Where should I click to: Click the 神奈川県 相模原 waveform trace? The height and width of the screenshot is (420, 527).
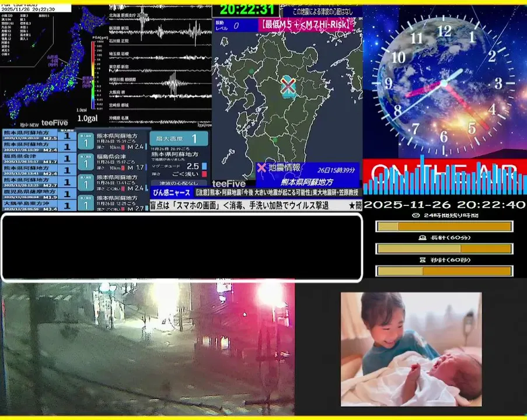point(160,83)
